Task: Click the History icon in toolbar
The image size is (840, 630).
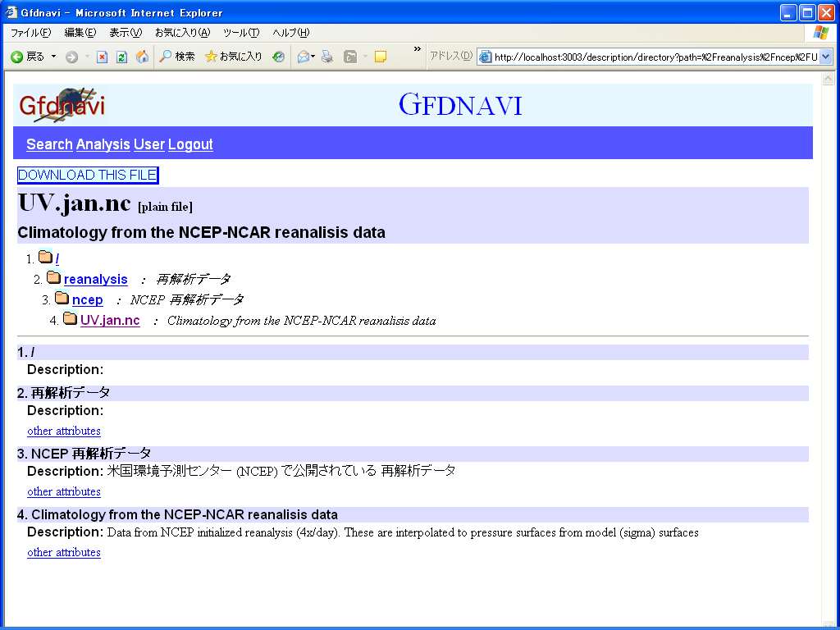Action: click(x=279, y=57)
